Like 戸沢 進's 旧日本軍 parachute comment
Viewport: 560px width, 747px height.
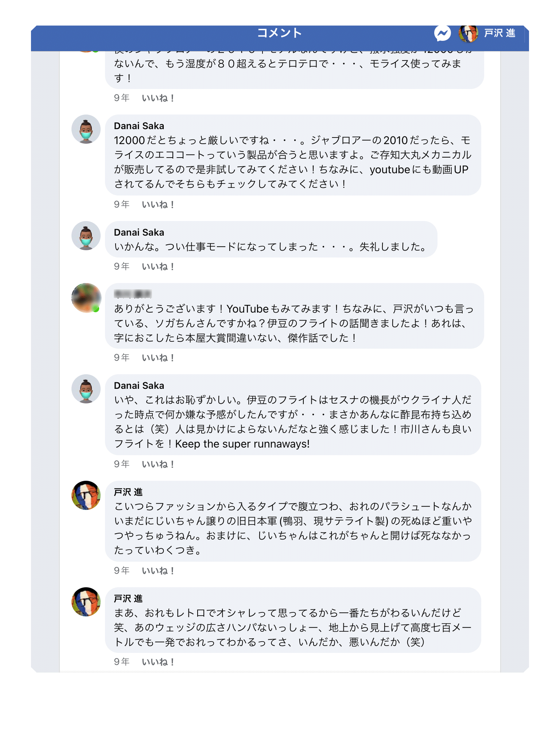coord(158,571)
